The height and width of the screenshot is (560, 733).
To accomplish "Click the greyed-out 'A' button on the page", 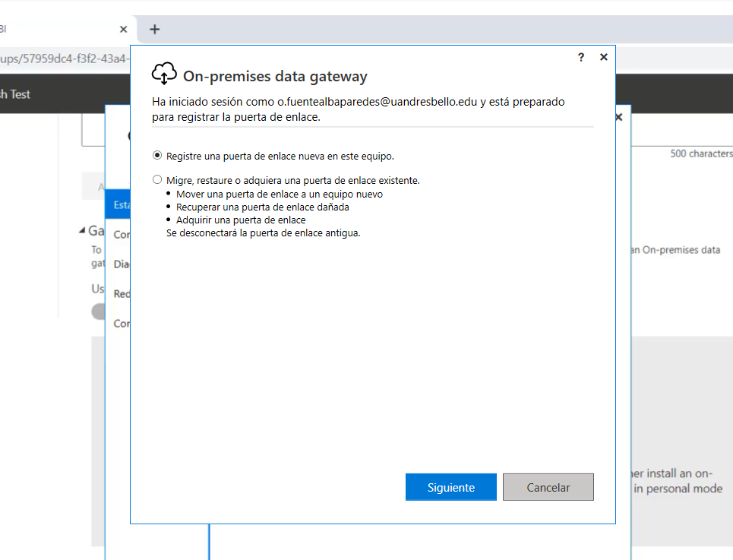I will click(93, 187).
